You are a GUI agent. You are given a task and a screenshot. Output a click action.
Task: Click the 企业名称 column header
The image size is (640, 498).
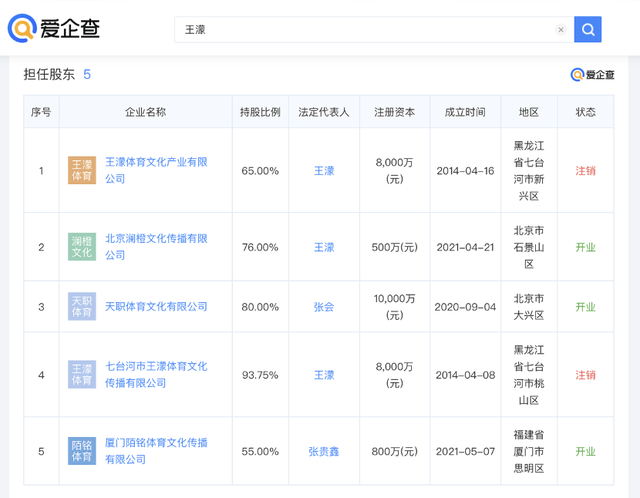pos(146,112)
